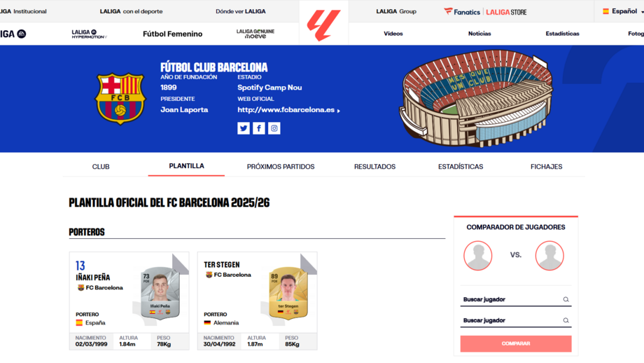
Task: Click the Twitter icon
Action: click(x=244, y=128)
